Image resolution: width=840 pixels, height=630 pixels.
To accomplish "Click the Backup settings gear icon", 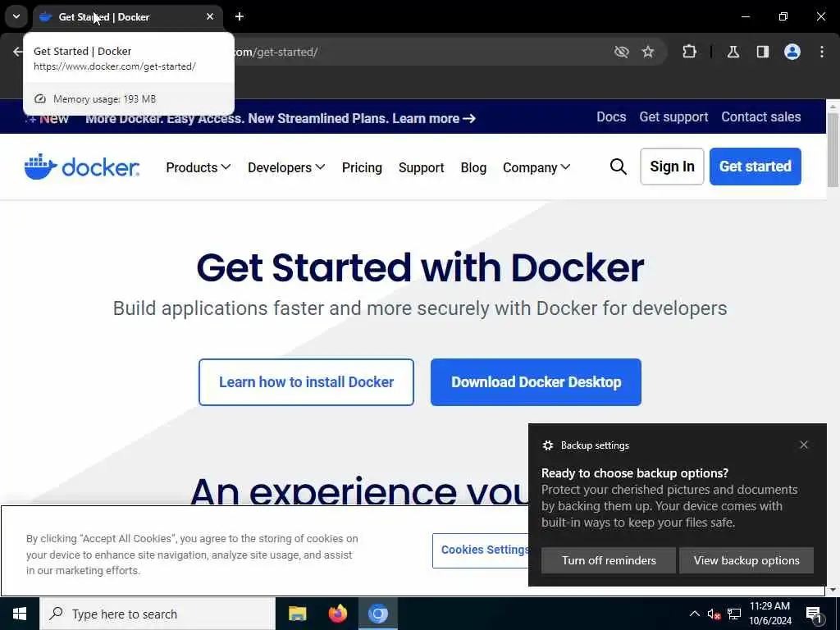I will (x=547, y=445).
